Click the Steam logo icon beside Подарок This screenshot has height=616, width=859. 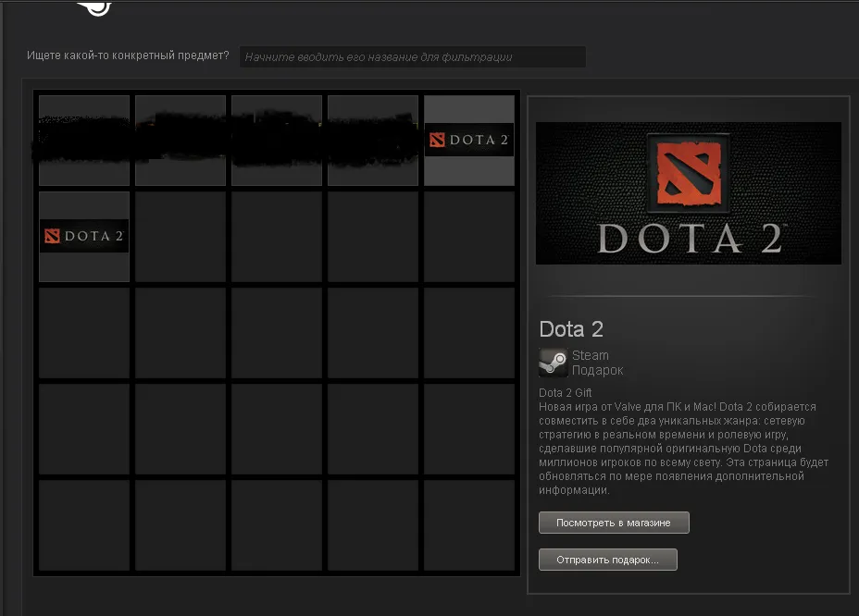click(553, 363)
